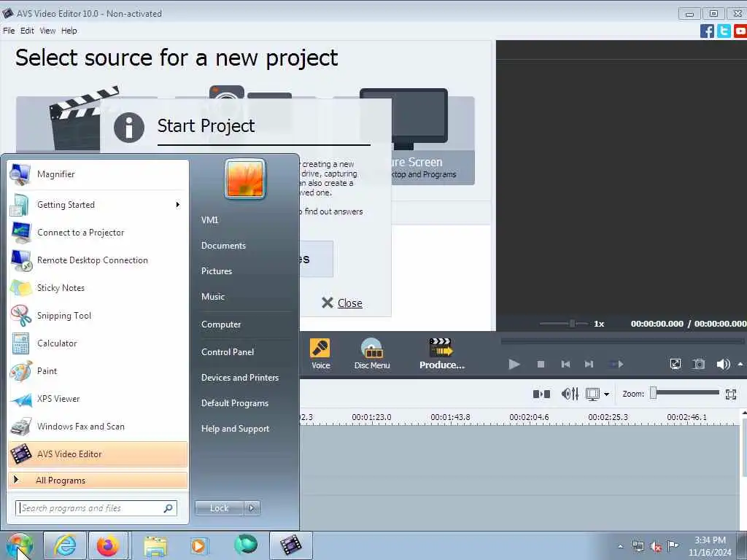Close the Start Project dialog
The image size is (747, 560).
(x=342, y=303)
